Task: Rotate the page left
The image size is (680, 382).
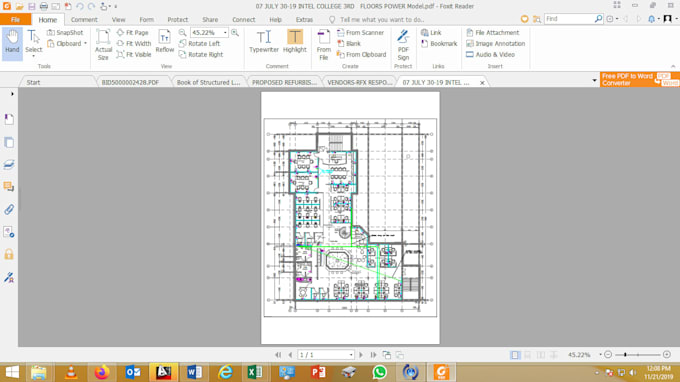Action: coord(199,43)
